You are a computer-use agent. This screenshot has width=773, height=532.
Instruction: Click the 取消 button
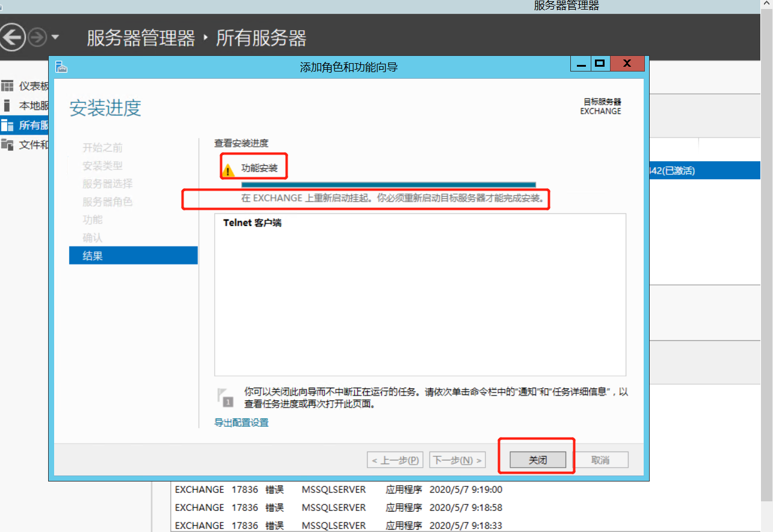click(x=600, y=460)
